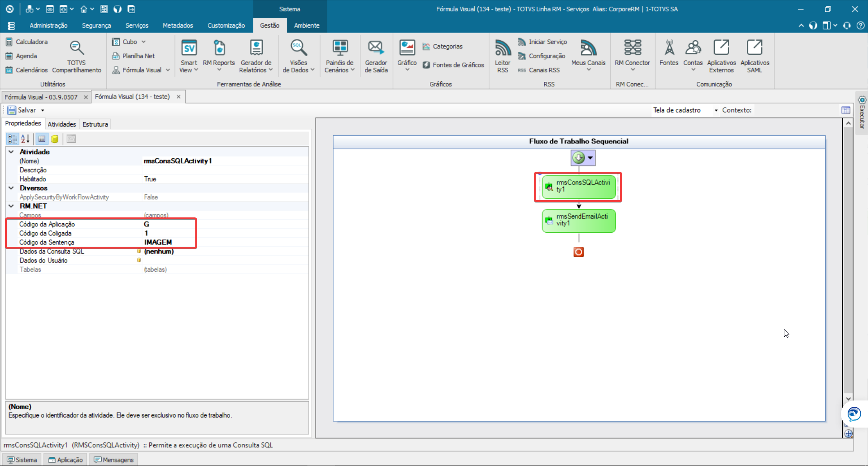
Task: Open TOTVS Compartilhamento
Action: [x=76, y=56]
